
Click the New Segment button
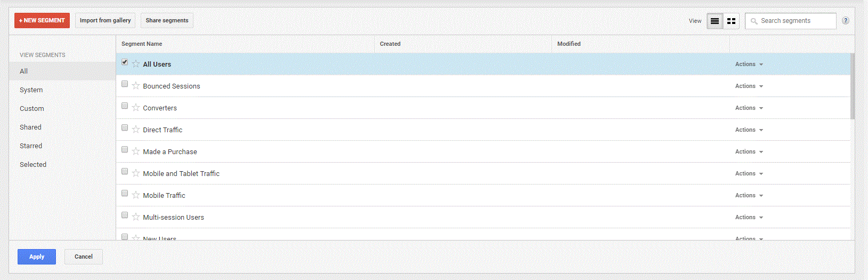click(x=42, y=21)
